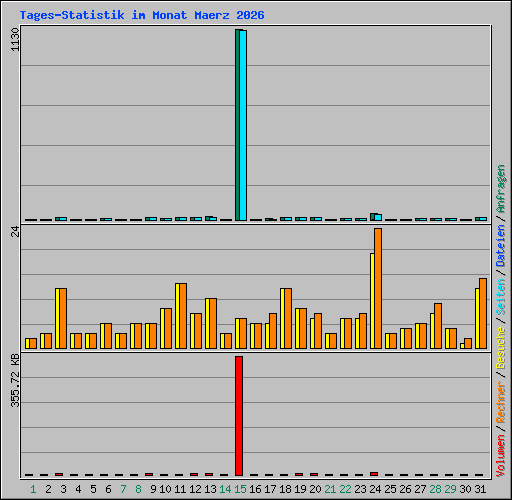Click the orange bar for day 10
The image size is (512, 500).
pyautogui.click(x=168, y=328)
